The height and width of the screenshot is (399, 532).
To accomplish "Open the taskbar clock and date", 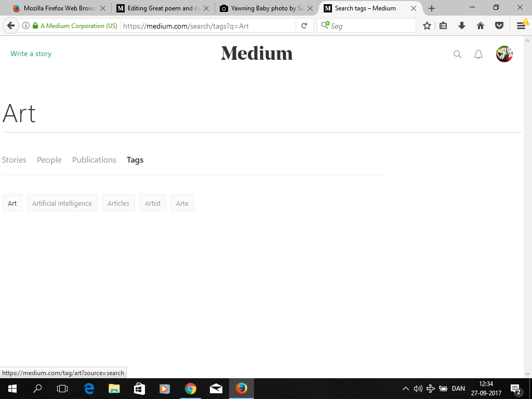I will pos(486,389).
